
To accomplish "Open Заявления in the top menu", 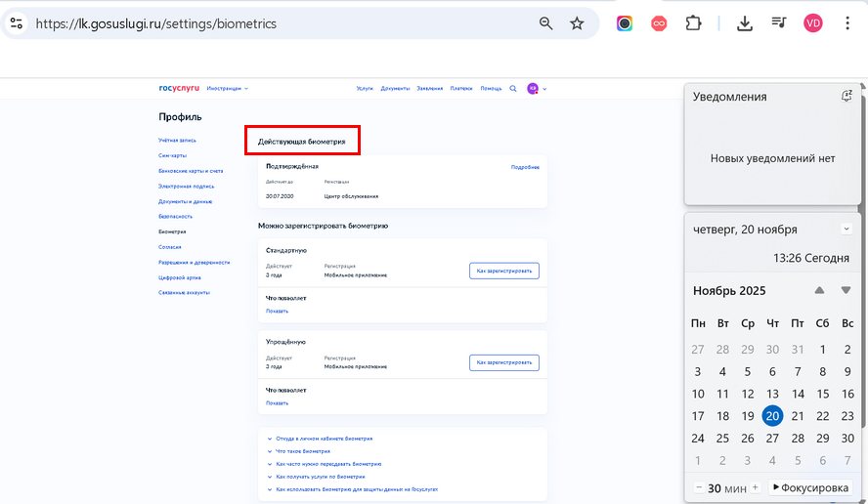I will [429, 89].
